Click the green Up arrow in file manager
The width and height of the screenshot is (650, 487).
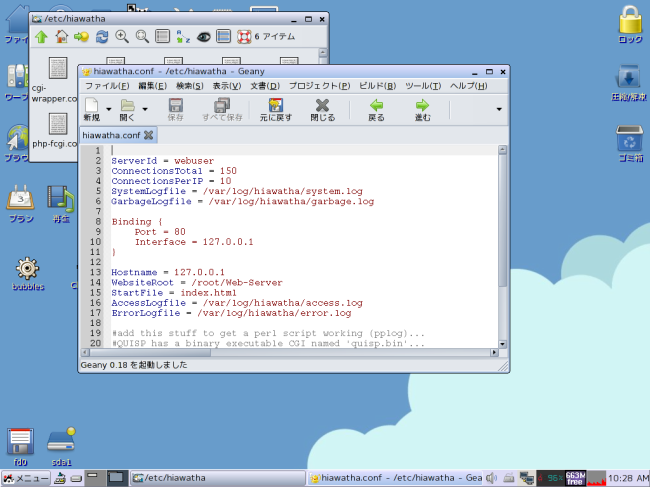41,37
